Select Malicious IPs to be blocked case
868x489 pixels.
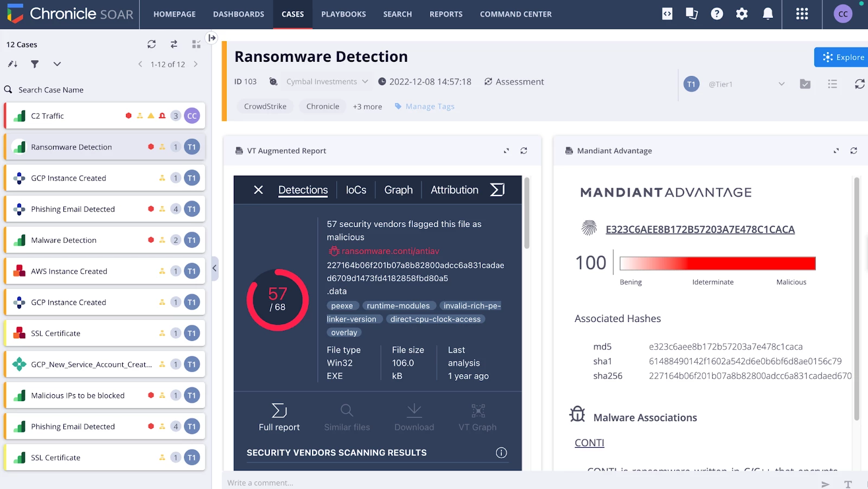pos(105,395)
